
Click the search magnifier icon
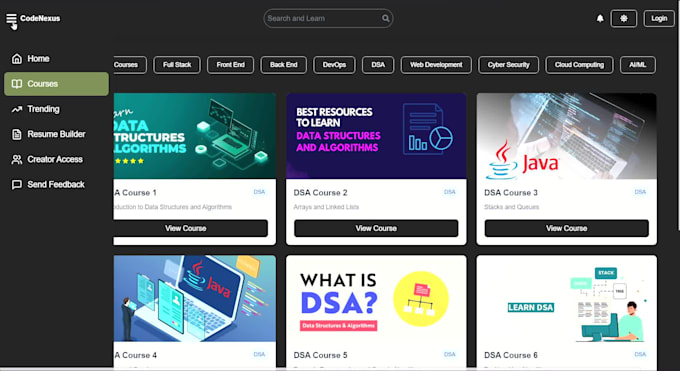coord(386,18)
